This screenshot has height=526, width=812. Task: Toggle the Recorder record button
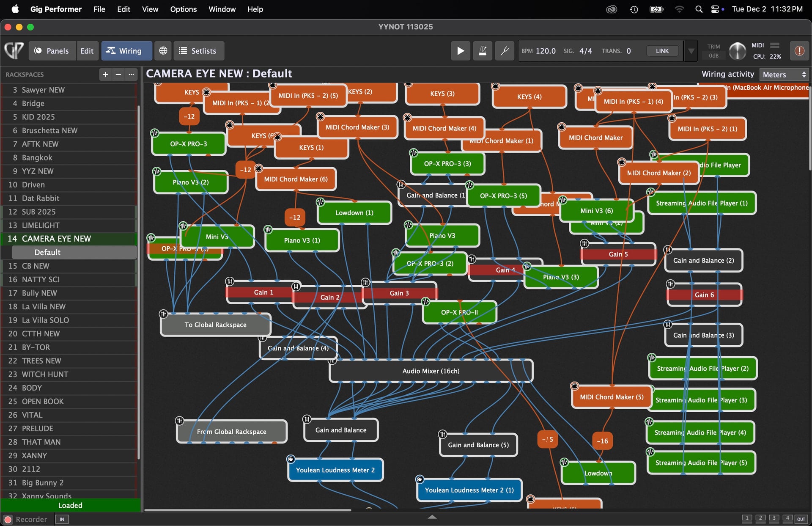[x=8, y=519]
